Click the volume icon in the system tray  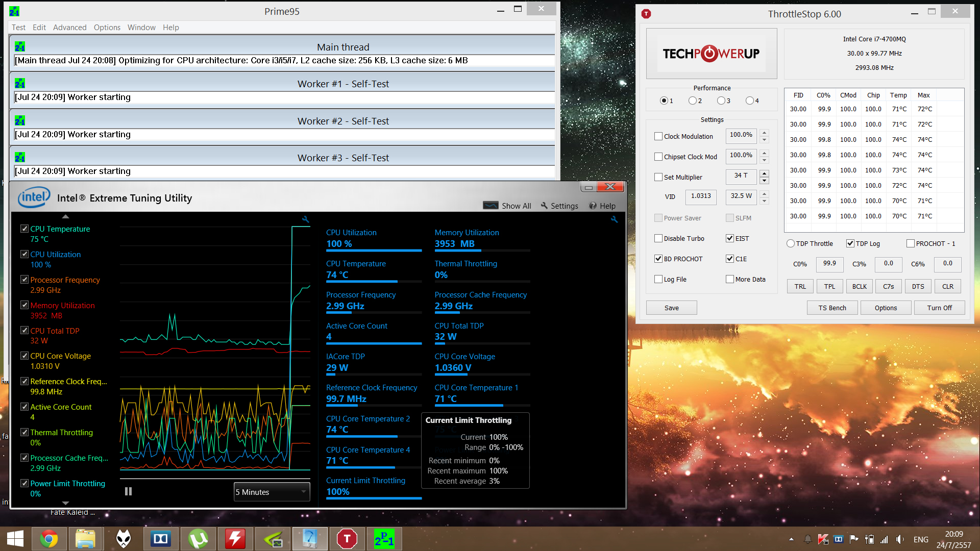(900, 539)
